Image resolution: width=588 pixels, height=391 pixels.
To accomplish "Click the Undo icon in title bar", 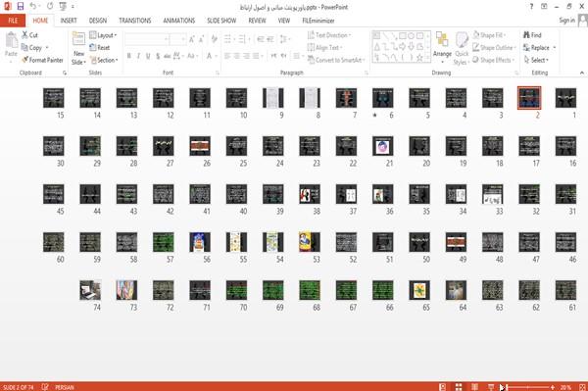I will click(33, 7).
